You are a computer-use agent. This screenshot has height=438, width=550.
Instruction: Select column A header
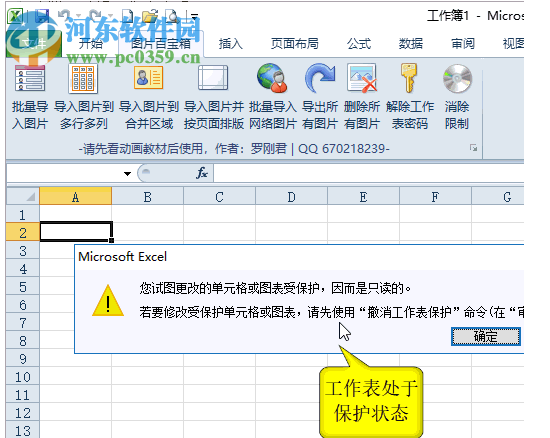coord(75,196)
